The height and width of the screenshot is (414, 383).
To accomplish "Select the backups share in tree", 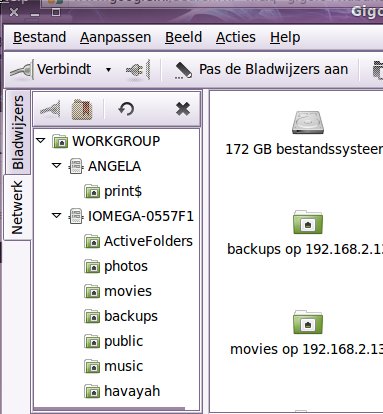I will 131,316.
